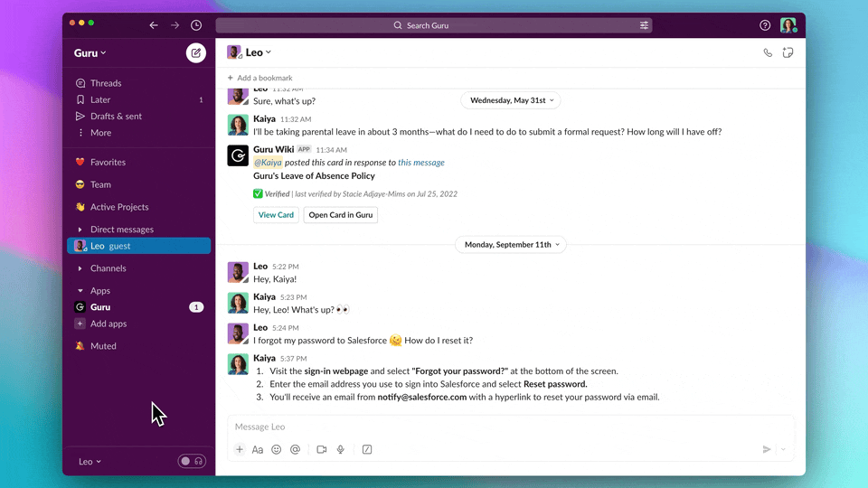Record an audio clip with microphone

[341, 449]
